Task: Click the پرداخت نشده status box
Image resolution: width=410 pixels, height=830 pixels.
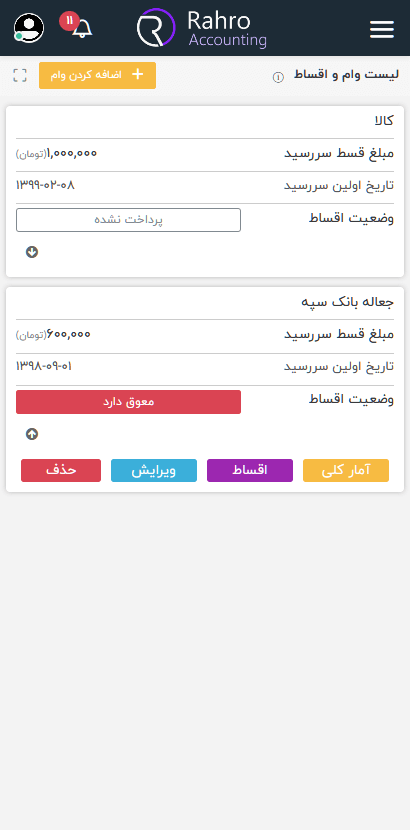Action: click(129, 220)
